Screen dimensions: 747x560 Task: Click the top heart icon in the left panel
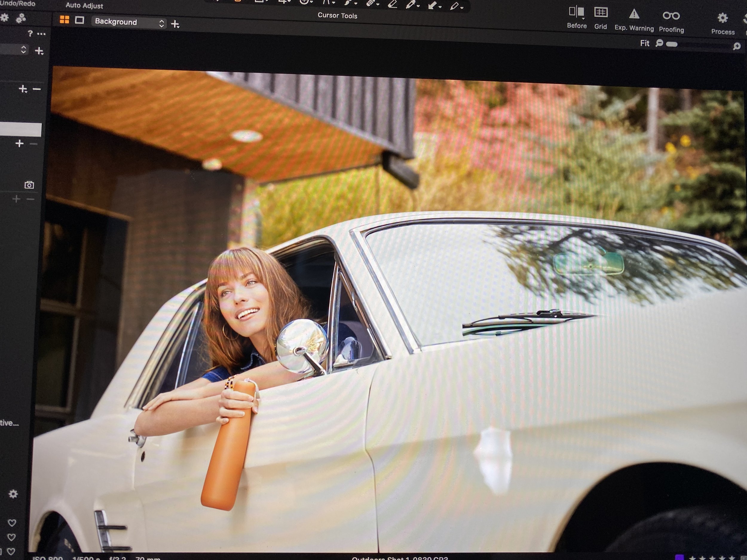[x=12, y=523]
